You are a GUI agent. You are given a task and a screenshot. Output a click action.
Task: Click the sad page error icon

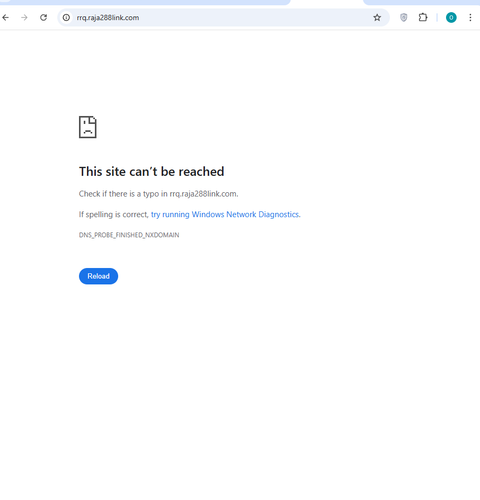coord(88,127)
